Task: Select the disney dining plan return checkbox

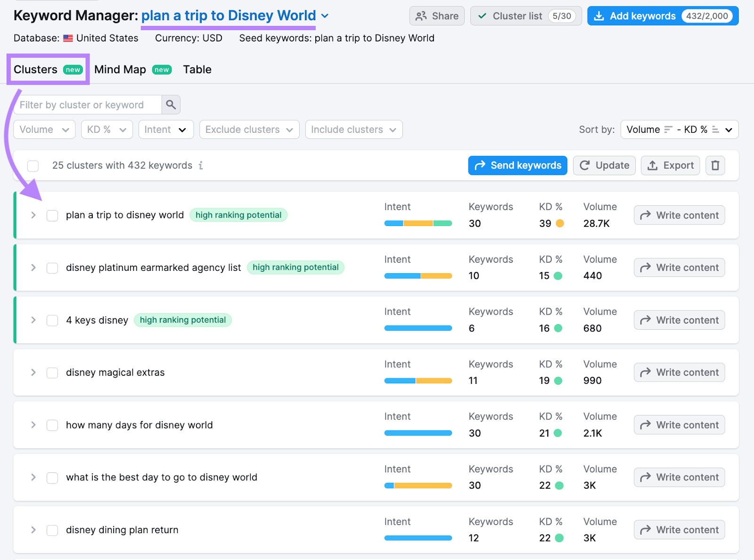Action: [x=52, y=530]
